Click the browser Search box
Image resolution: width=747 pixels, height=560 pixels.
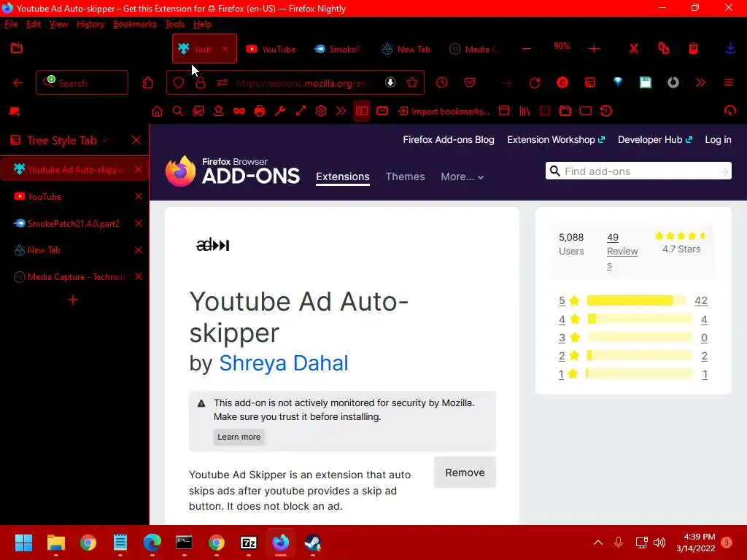[82, 83]
